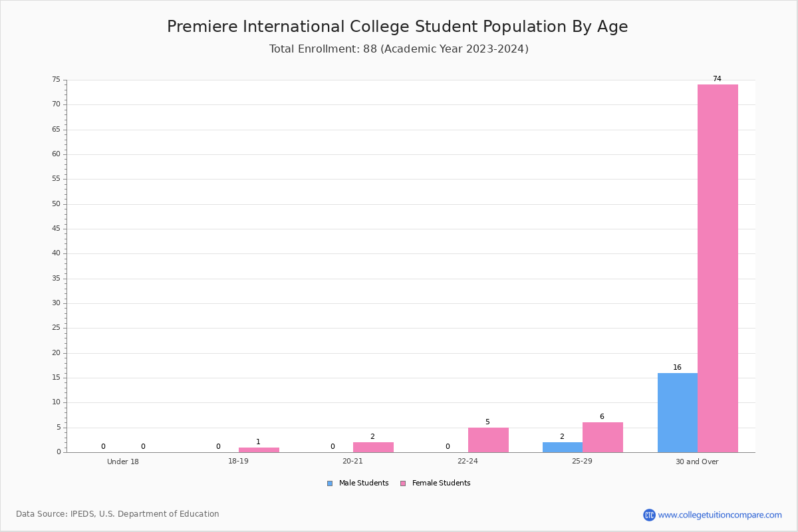Viewport: 798px width, 532px height.
Task: Toggle the Female Students legend label
Action: point(441,483)
